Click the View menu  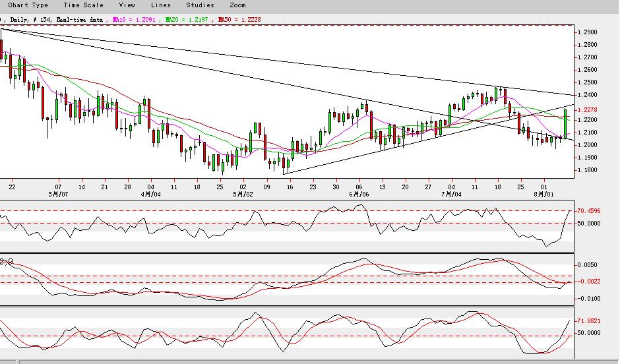click(127, 5)
